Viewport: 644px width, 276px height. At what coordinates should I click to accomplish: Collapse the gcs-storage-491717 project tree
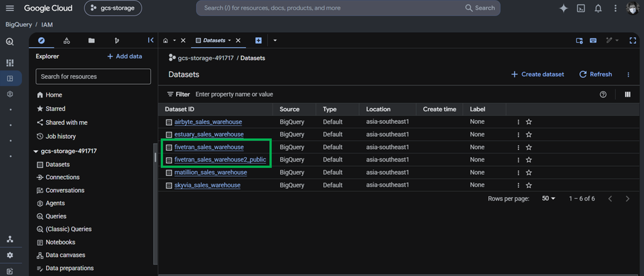pos(36,152)
